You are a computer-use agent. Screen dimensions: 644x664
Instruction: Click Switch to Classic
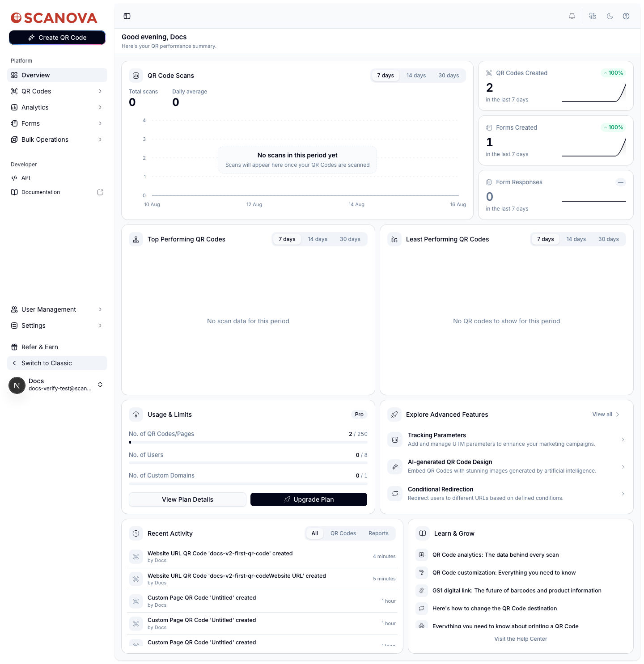(x=57, y=363)
